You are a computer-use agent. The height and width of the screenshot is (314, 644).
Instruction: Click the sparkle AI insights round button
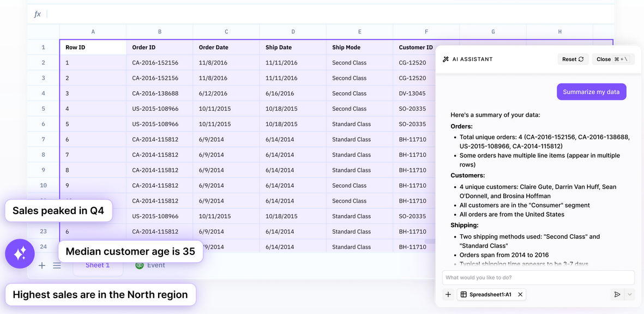pyautogui.click(x=20, y=253)
